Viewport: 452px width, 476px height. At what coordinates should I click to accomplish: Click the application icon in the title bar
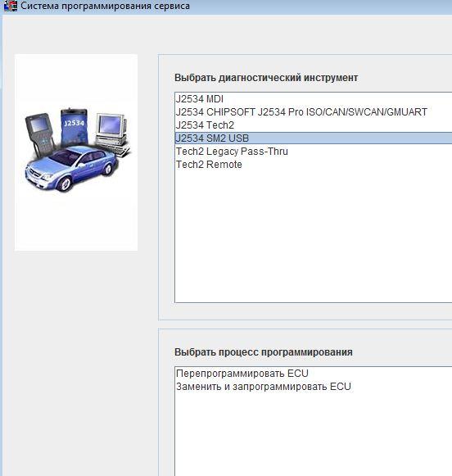(11, 6)
